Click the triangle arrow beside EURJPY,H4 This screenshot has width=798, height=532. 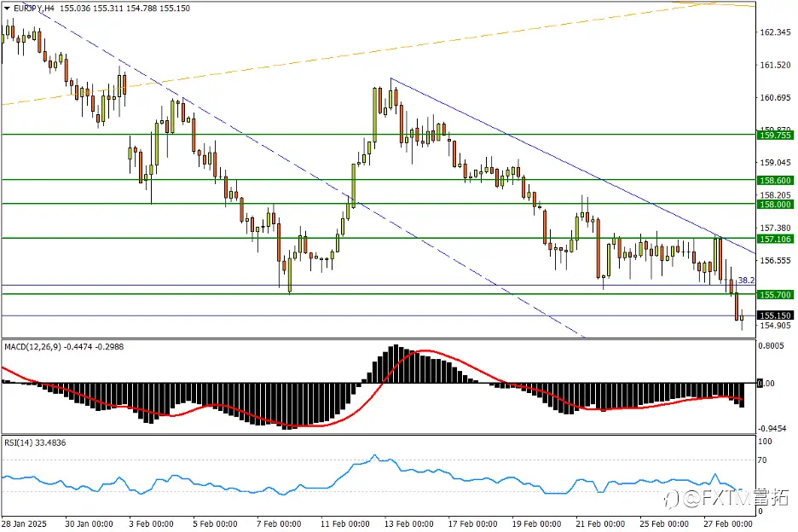(7, 9)
